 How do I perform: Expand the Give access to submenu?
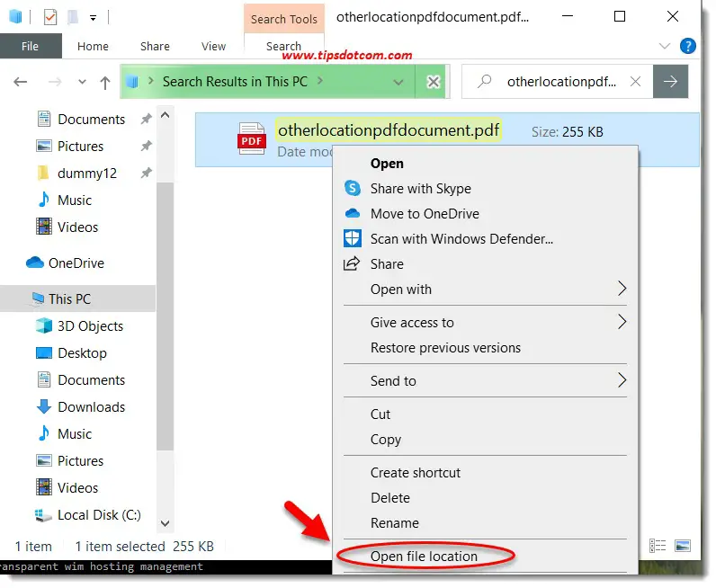485,323
